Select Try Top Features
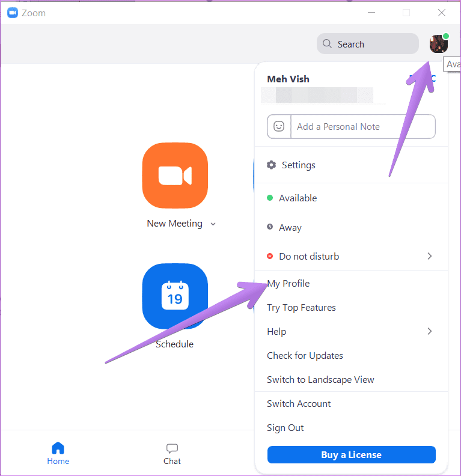The width and height of the screenshot is (461, 476). pos(351,308)
